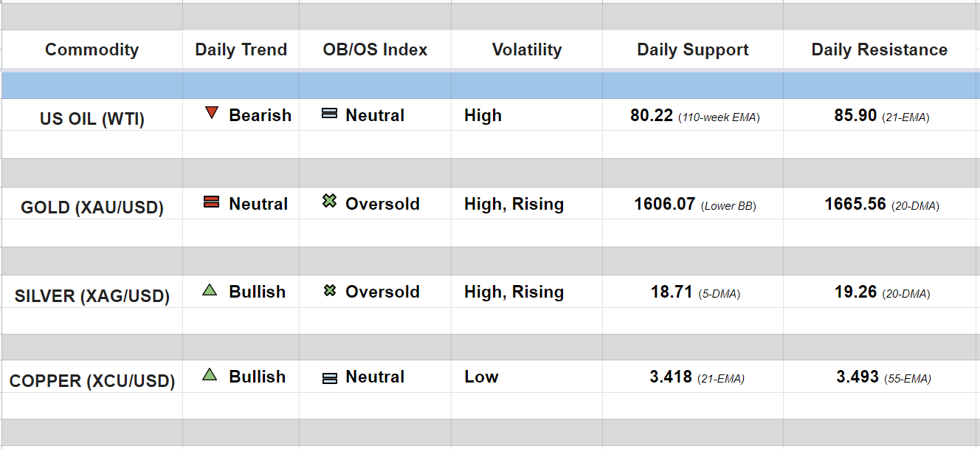Click the neutral OB/OS icon for US Oil

(x=330, y=114)
